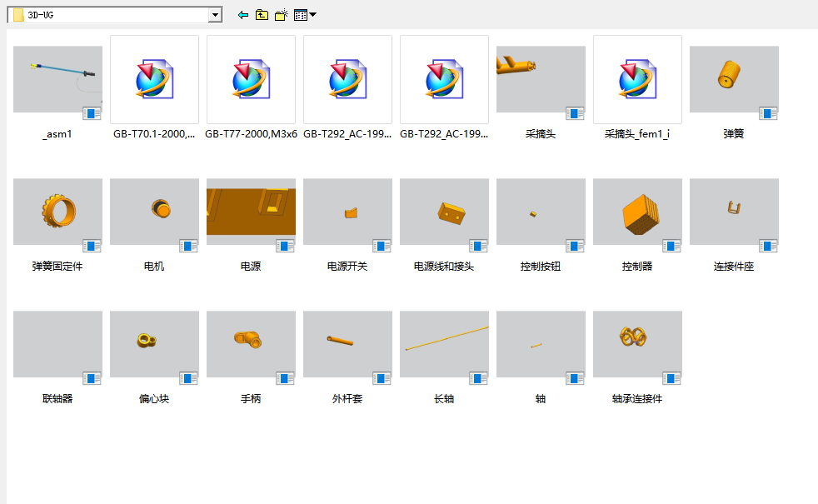Image resolution: width=818 pixels, height=504 pixels.
Task: Select the 电机 motor part thumbnail
Action: click(154, 212)
